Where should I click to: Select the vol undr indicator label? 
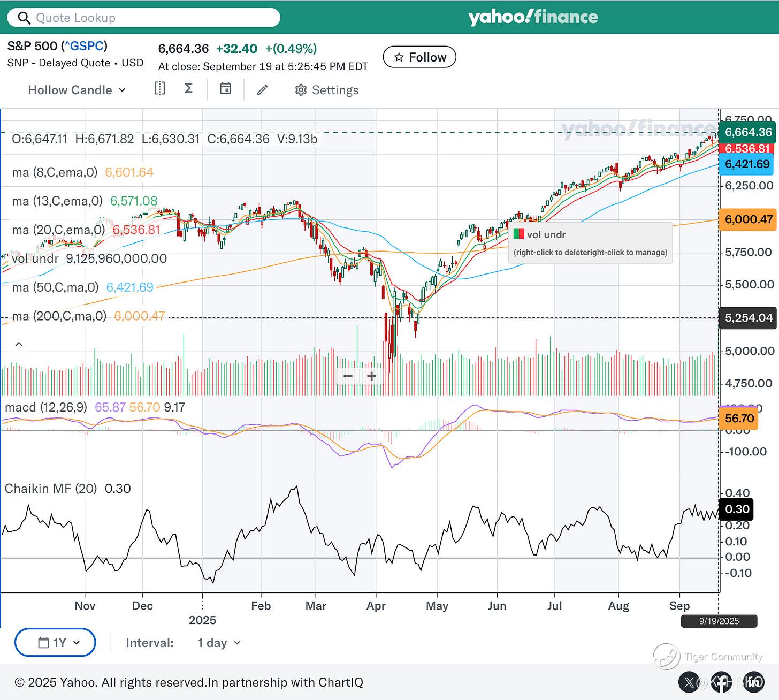[35, 258]
